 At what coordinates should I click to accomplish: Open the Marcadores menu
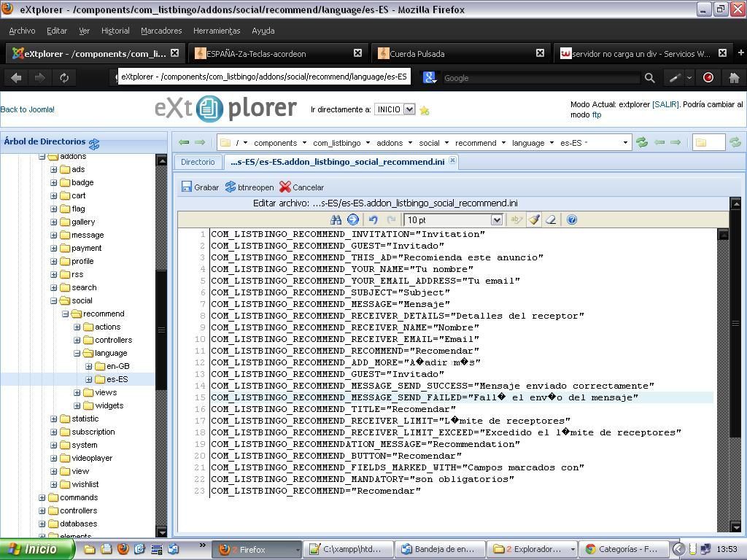click(161, 31)
